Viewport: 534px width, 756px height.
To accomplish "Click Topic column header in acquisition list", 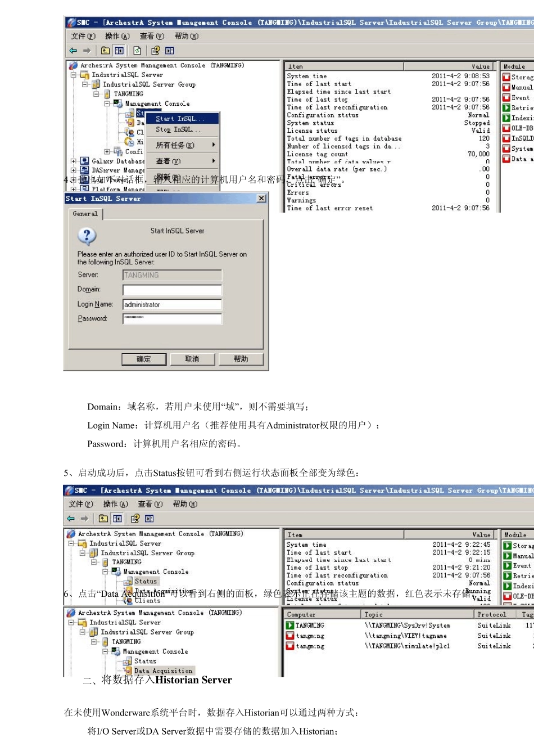I will 417,615.
